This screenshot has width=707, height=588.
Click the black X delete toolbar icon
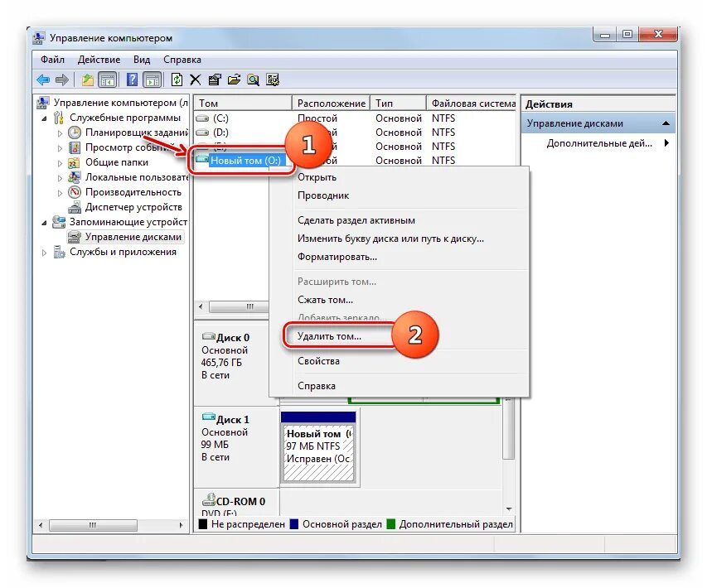coord(196,80)
